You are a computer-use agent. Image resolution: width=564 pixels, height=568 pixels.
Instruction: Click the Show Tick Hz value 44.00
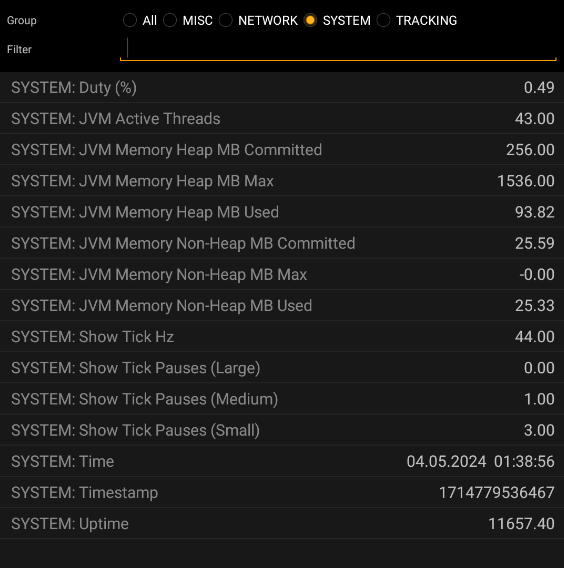click(535, 337)
